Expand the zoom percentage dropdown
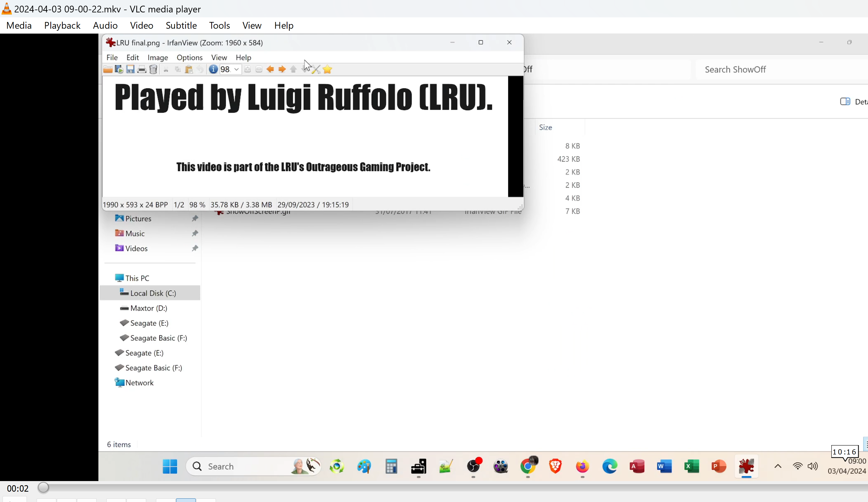Screen dimensions: 868x502 (x=236, y=69)
